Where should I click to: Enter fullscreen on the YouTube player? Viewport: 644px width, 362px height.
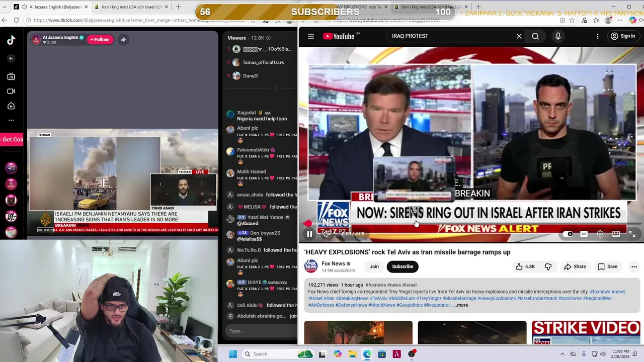click(x=632, y=234)
